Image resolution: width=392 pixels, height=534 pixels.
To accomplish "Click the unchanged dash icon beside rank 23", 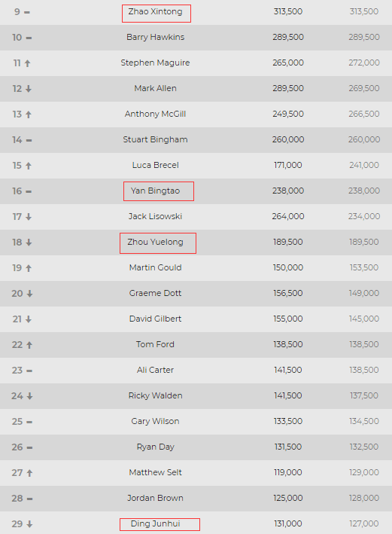I will (x=29, y=371).
